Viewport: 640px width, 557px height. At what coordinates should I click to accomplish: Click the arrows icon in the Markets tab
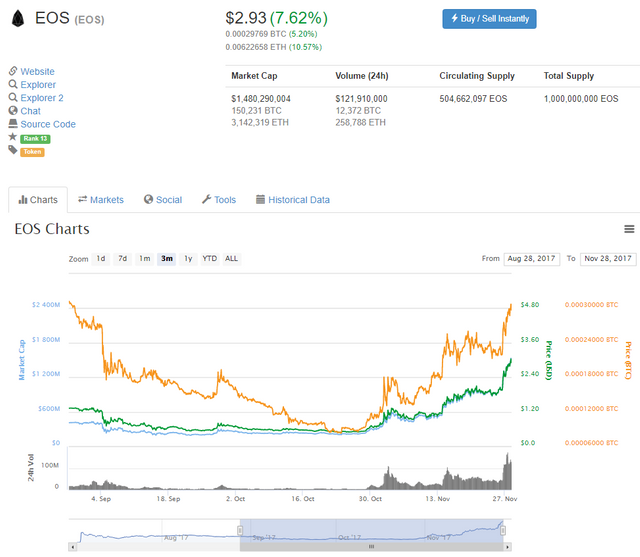coord(82,199)
